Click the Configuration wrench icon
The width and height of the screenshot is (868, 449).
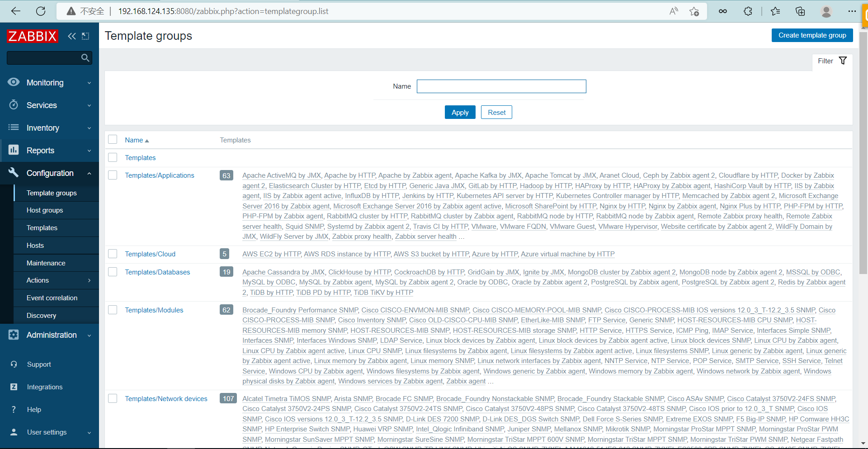coord(14,173)
